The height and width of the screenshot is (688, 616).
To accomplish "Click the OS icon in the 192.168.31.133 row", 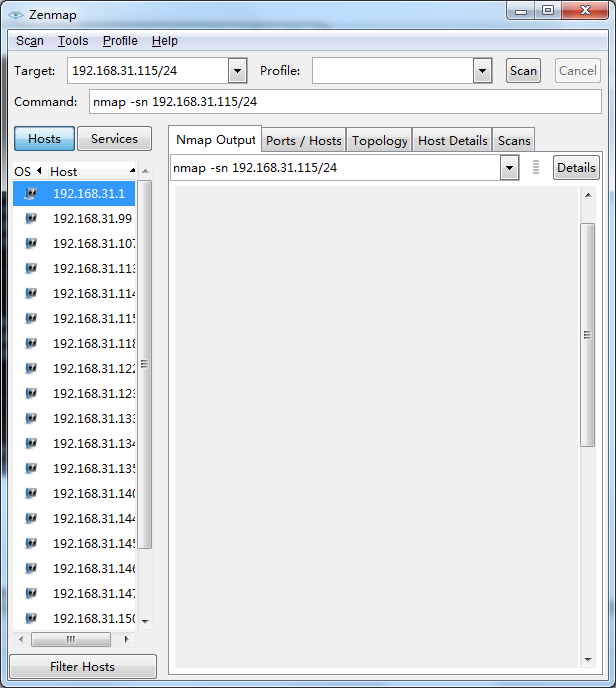I will (31, 419).
